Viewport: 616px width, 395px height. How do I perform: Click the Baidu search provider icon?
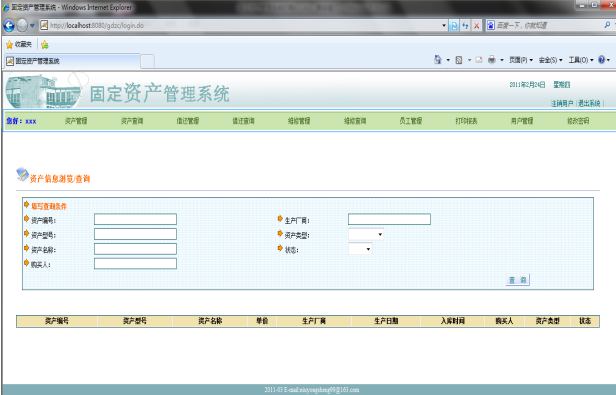(x=491, y=26)
